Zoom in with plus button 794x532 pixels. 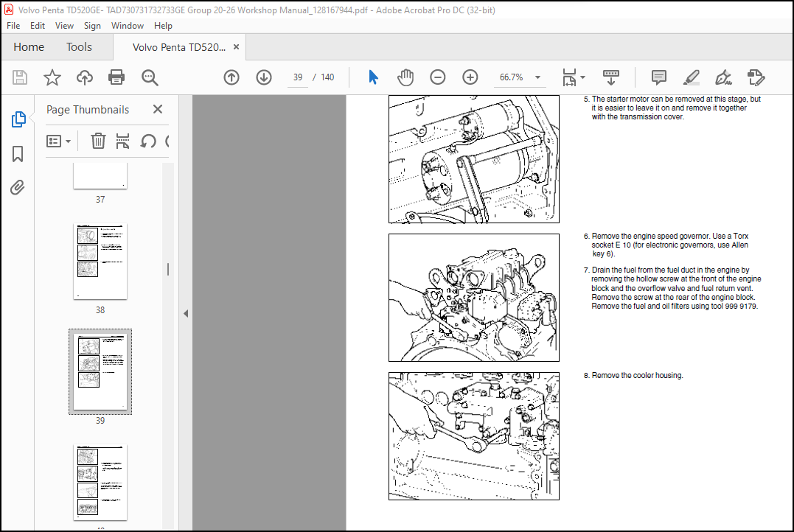pos(470,77)
